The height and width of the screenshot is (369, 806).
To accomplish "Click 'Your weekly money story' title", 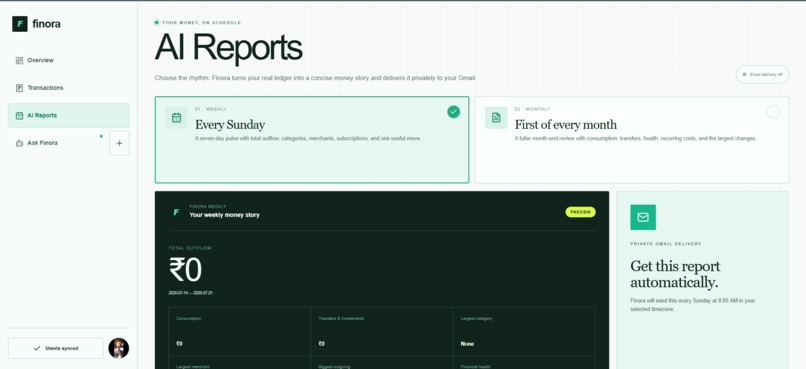I will (x=224, y=215).
